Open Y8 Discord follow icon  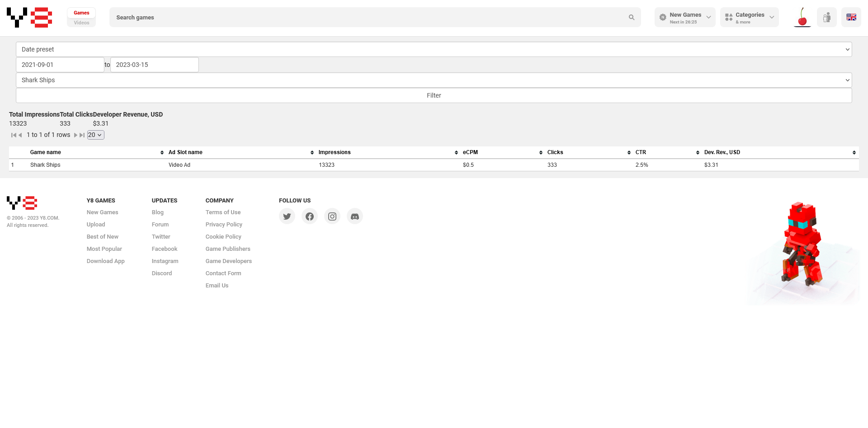pos(355,216)
